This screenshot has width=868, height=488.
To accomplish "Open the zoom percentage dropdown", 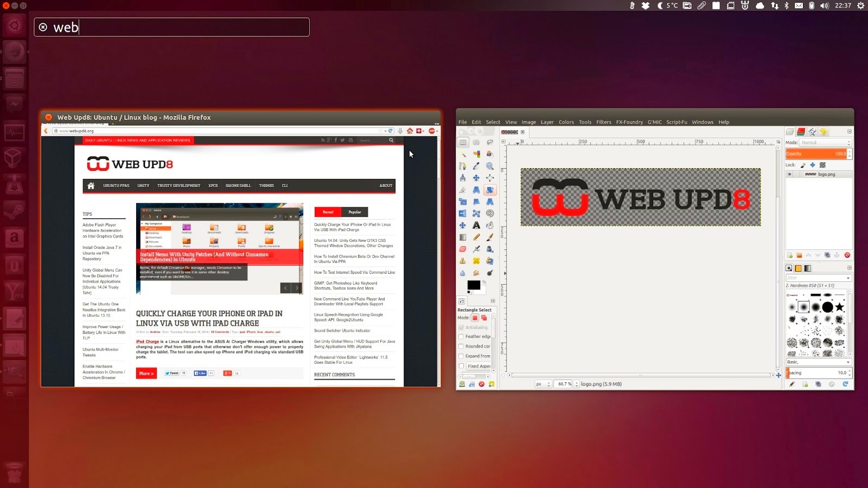I will click(564, 384).
